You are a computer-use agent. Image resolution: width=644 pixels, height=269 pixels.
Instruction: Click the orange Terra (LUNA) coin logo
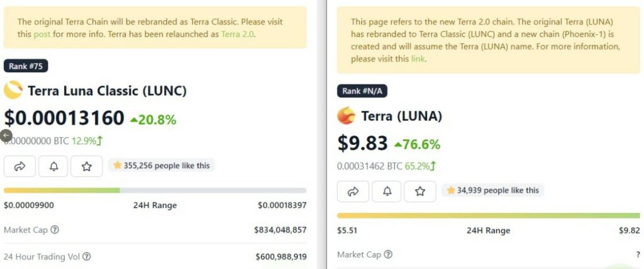point(347,116)
